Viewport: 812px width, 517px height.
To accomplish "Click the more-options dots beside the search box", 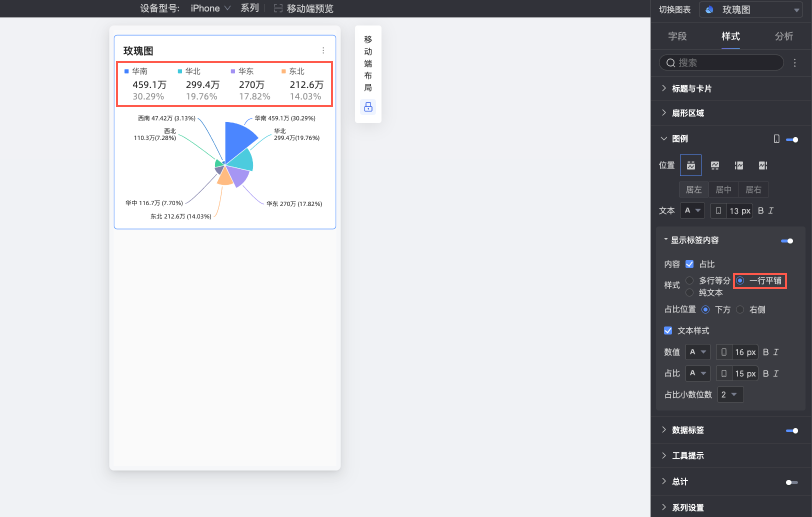I will (x=794, y=62).
